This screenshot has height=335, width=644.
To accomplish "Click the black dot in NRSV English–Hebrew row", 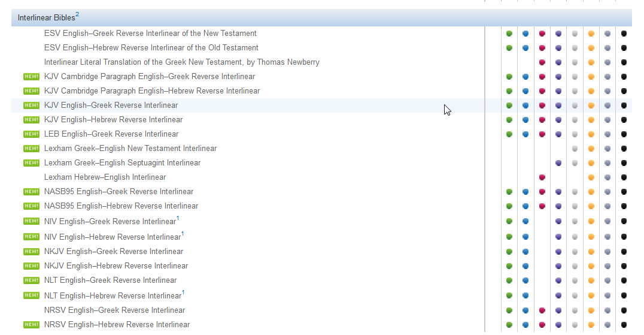I will [x=624, y=325].
